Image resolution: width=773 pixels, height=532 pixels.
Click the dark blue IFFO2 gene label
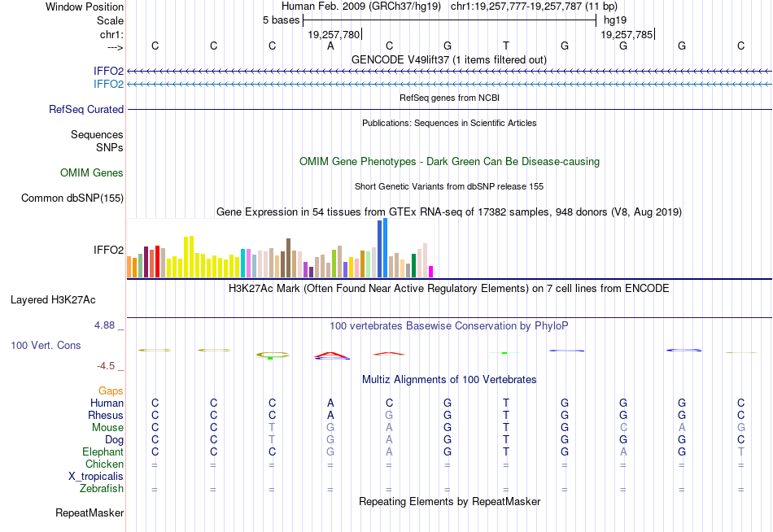[x=108, y=71]
